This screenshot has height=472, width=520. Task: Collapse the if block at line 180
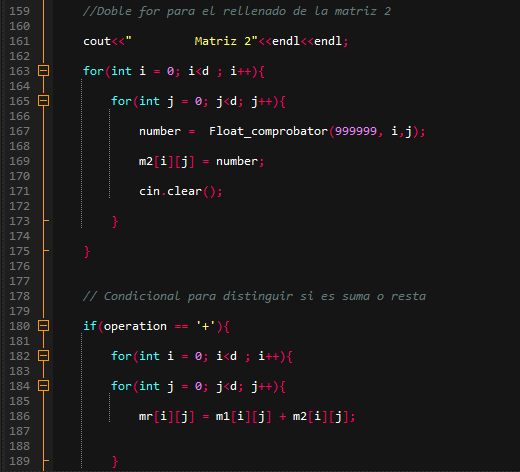(x=43, y=326)
